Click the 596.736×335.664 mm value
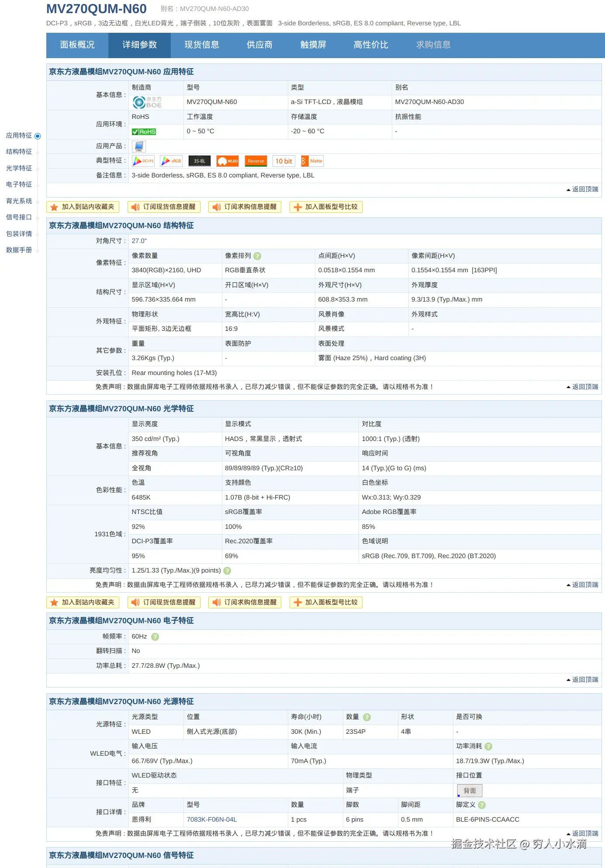Screen dimensions: 605x868 coord(164,299)
